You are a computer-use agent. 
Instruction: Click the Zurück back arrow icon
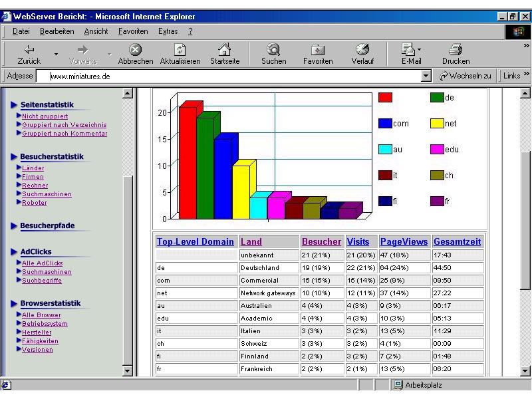coord(29,50)
